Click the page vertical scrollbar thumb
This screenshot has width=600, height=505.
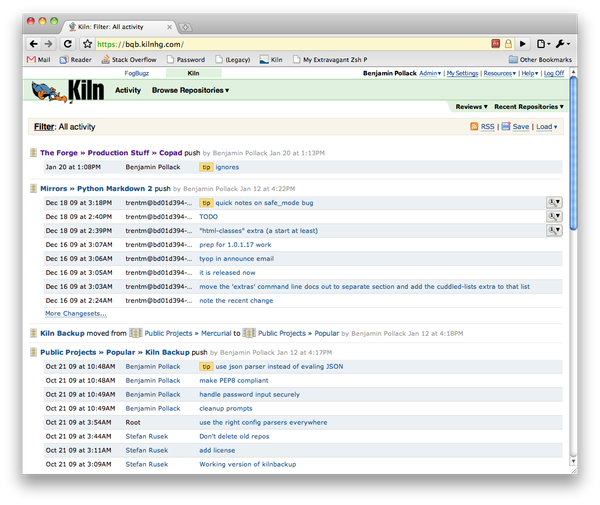(x=573, y=153)
